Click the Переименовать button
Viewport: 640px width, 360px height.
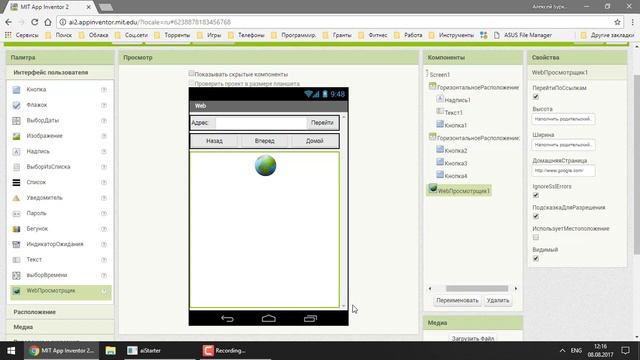coord(457,300)
